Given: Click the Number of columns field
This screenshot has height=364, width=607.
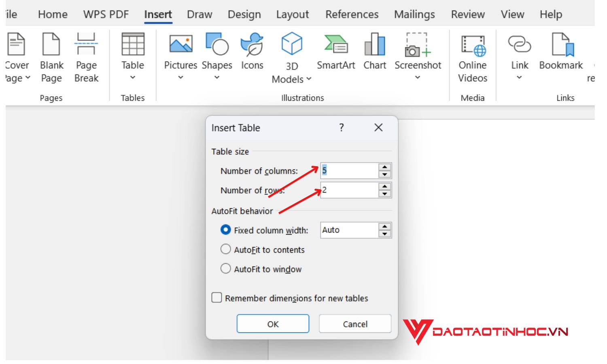Looking at the screenshot, I should pyautogui.click(x=350, y=171).
